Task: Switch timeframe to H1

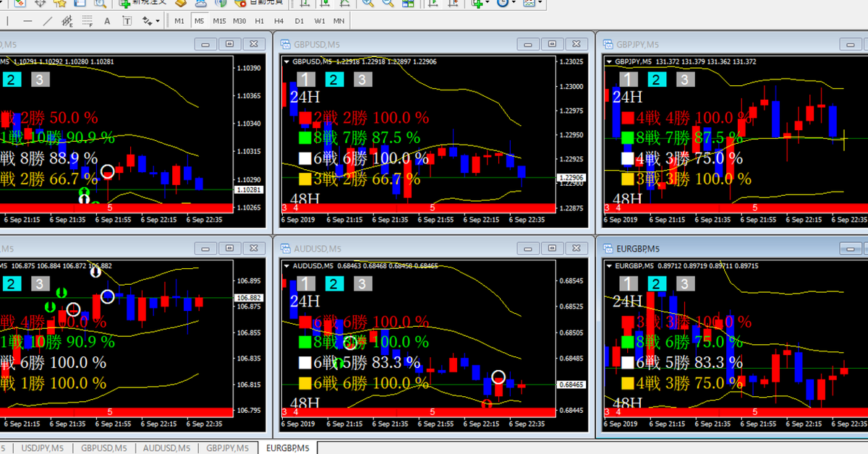Action: [x=259, y=21]
